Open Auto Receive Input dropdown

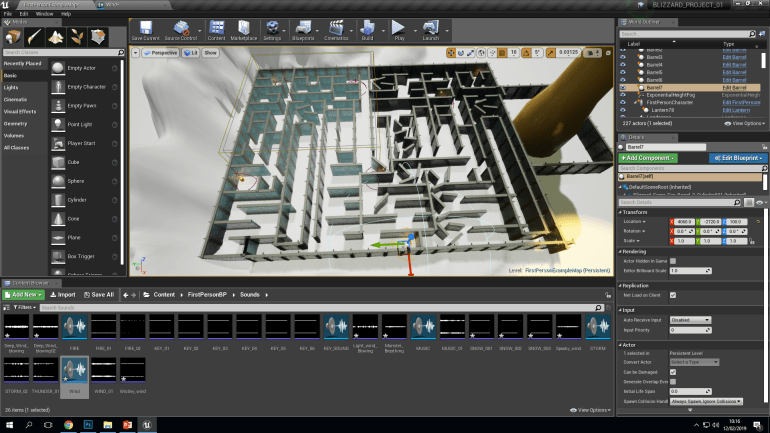690,320
